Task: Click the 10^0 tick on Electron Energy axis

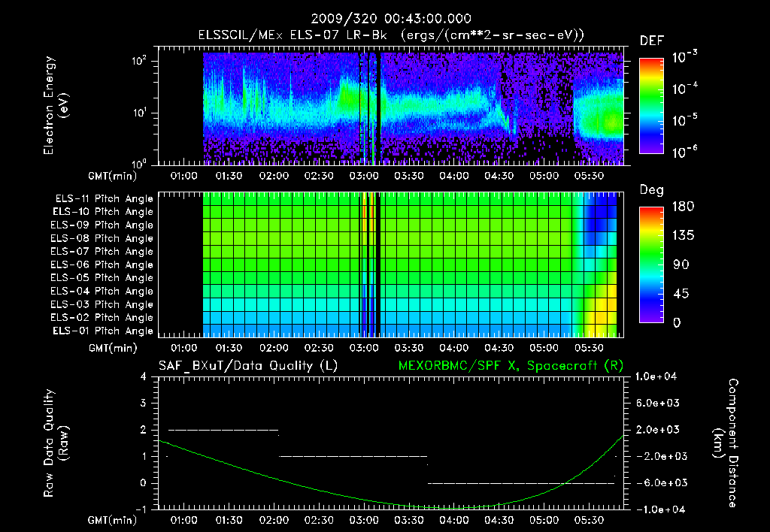Action: tap(139, 164)
